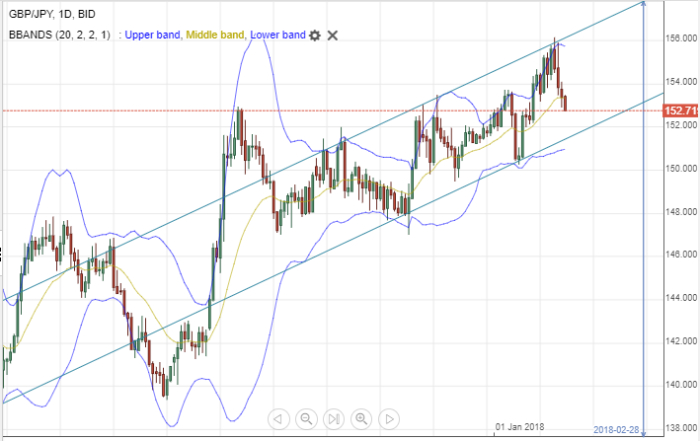Viewport: 700px width, 441px height.
Task: Zoom out using the minus magnifier
Action: pos(306,419)
